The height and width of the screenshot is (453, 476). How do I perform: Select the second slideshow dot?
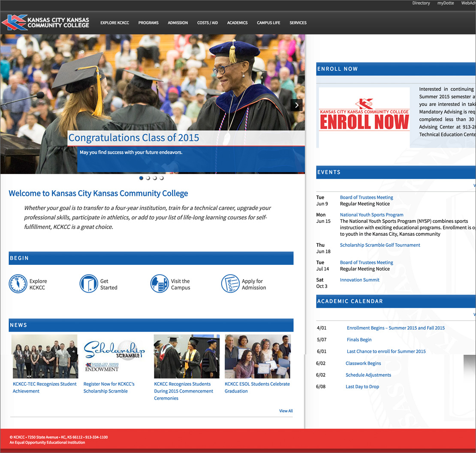point(148,178)
